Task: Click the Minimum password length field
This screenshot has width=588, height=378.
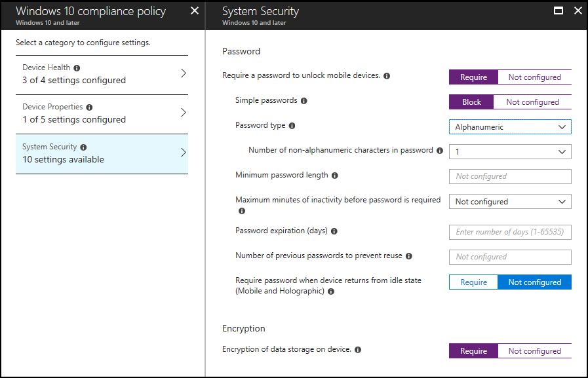Action: pos(509,176)
